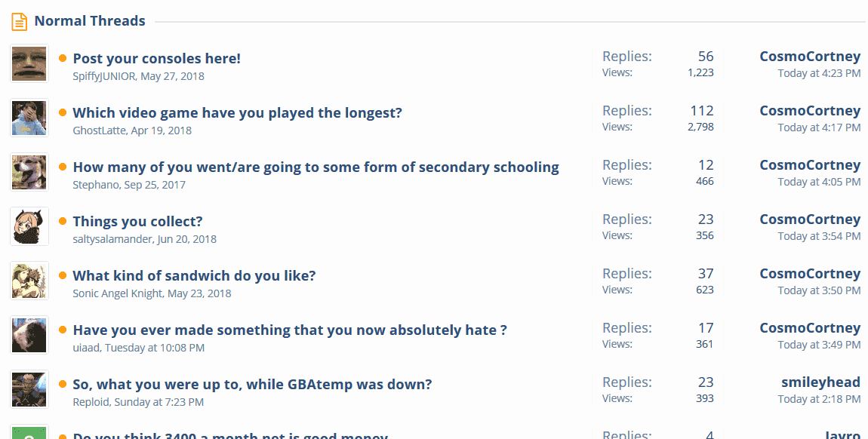The width and height of the screenshot is (868, 439).
Task: Click the 56 replies count
Action: [x=706, y=57]
